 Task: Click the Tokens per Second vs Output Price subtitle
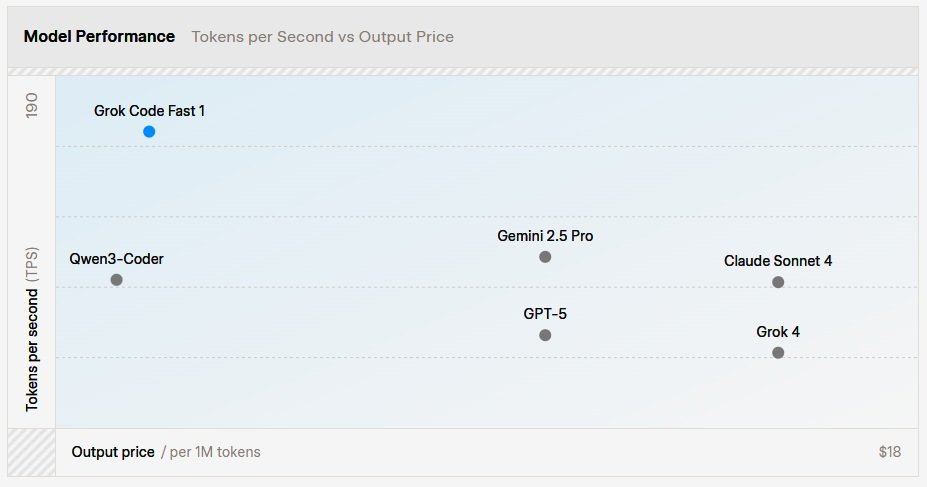click(x=322, y=37)
